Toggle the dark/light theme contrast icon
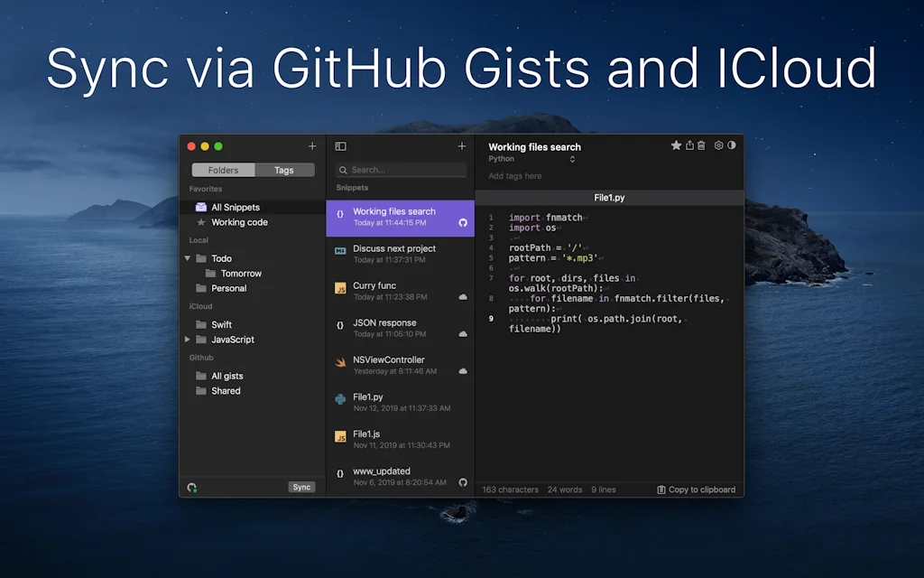924x578 pixels. tap(732, 145)
